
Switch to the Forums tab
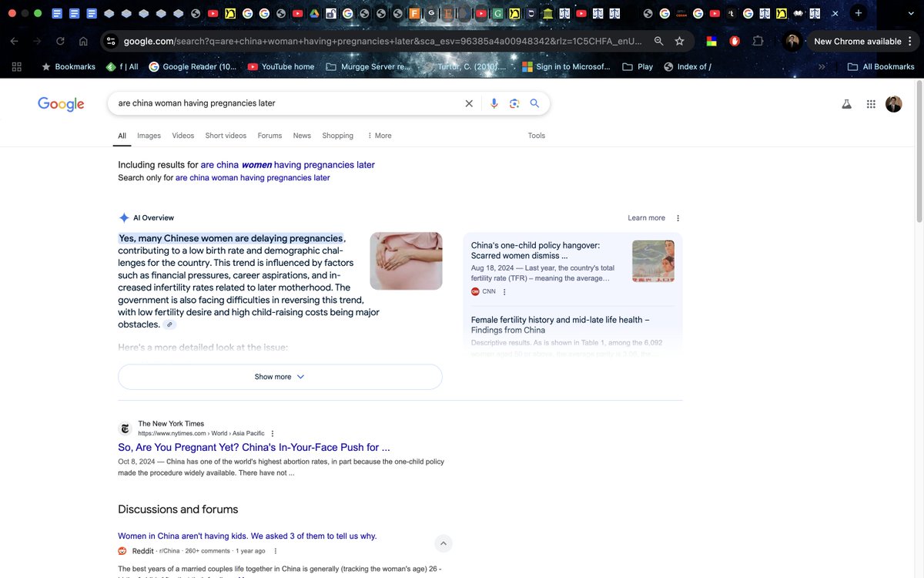[269, 136]
